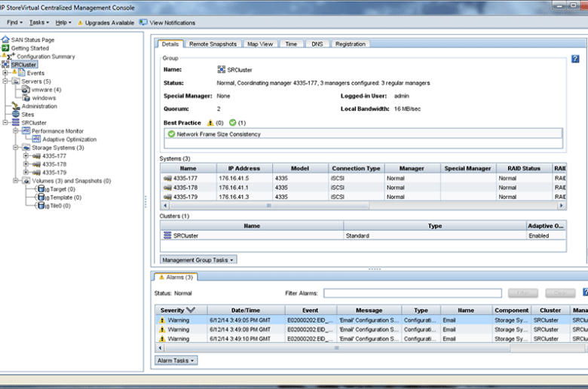Select the Configuration Summary sigma icon
The height and width of the screenshot is (389, 588).
point(11,57)
